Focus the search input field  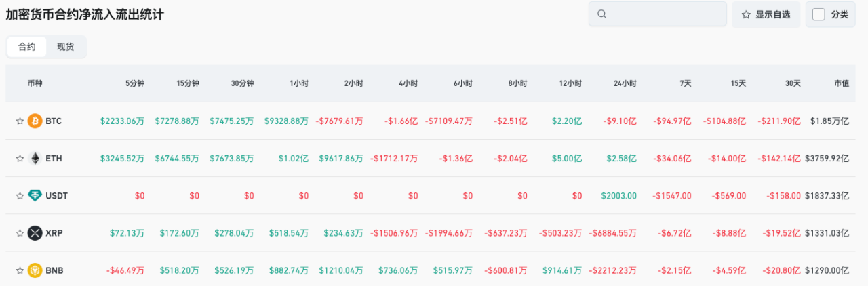click(665, 14)
